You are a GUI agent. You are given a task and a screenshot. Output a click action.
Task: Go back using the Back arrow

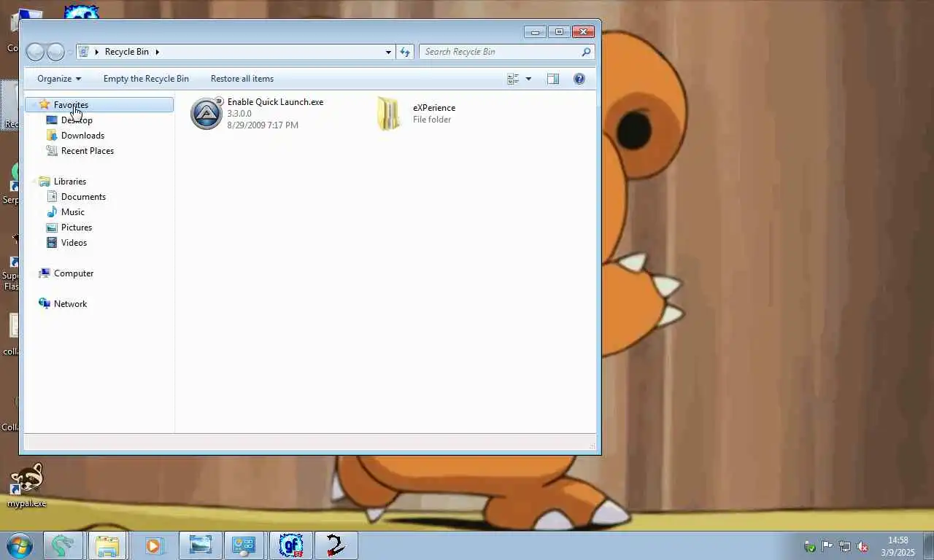[35, 52]
